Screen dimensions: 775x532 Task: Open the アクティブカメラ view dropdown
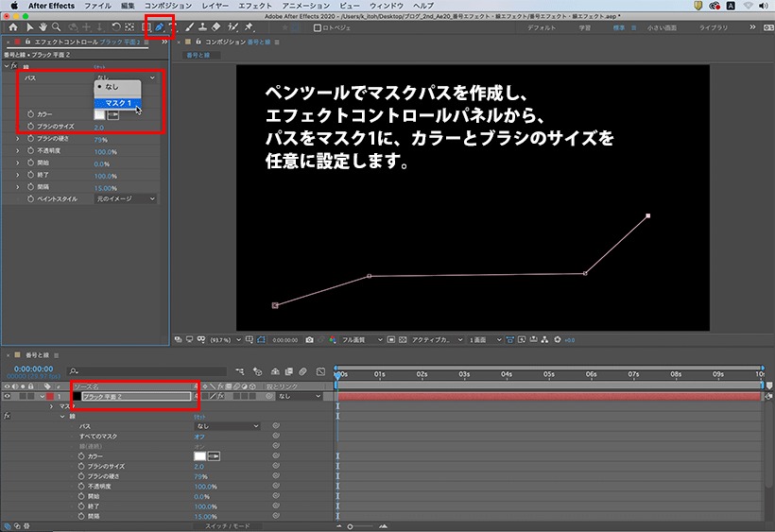click(x=437, y=340)
